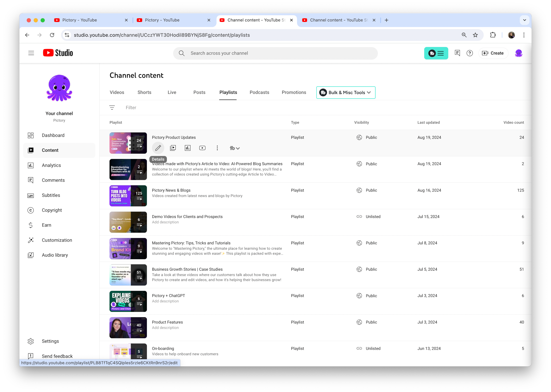This screenshot has width=551, height=392.
Task: Click the Details pencil icon for Pictory Product Updates
Action: (x=158, y=148)
